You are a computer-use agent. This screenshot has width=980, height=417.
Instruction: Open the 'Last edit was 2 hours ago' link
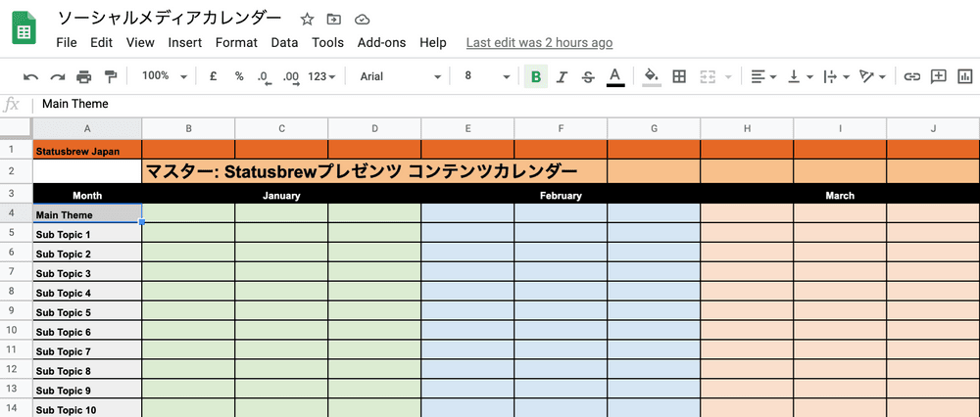(539, 42)
